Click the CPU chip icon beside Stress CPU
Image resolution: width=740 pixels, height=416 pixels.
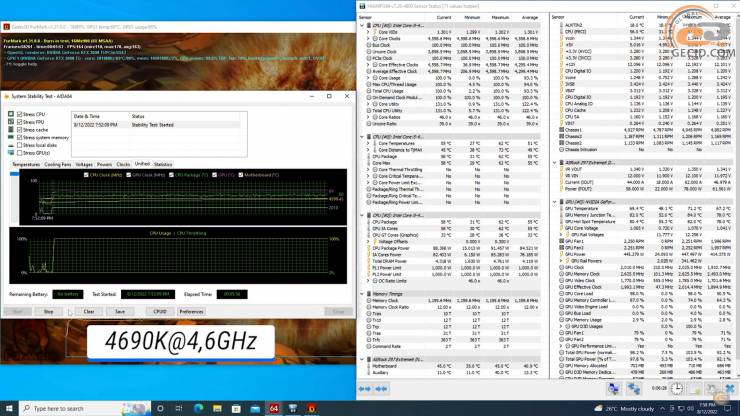coord(11,114)
